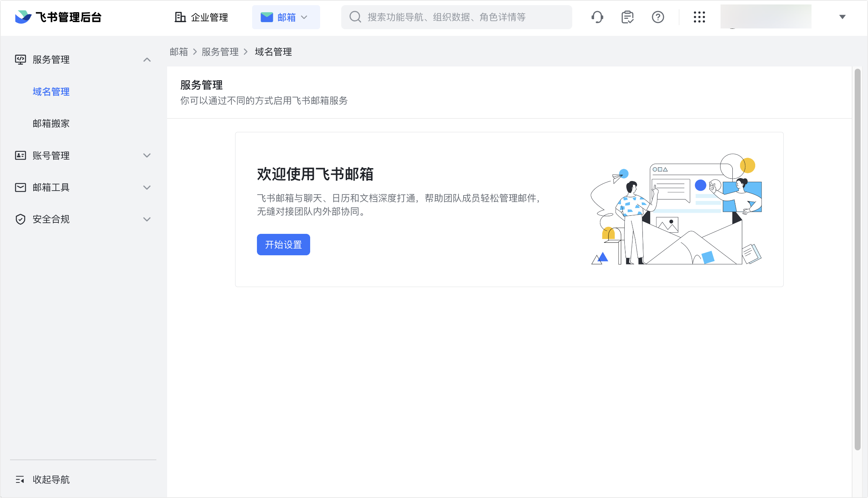The height and width of the screenshot is (498, 868).
Task: Click the 你可以通过不同的方式启用飞书邮箱服务 subtitle
Action: [264, 100]
